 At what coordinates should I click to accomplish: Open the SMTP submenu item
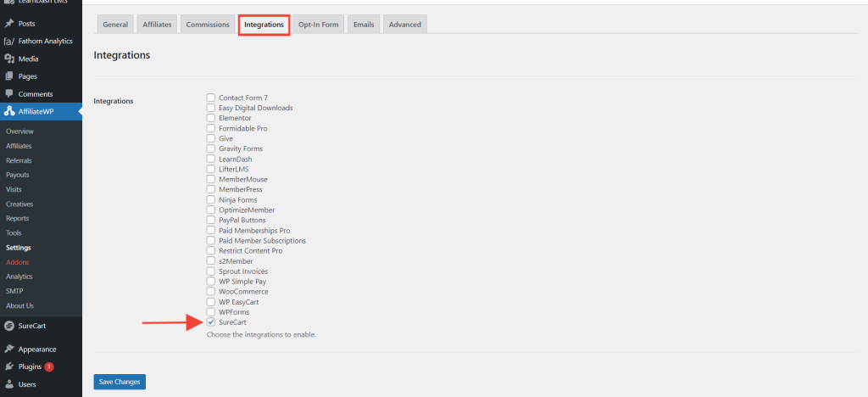pyautogui.click(x=14, y=291)
